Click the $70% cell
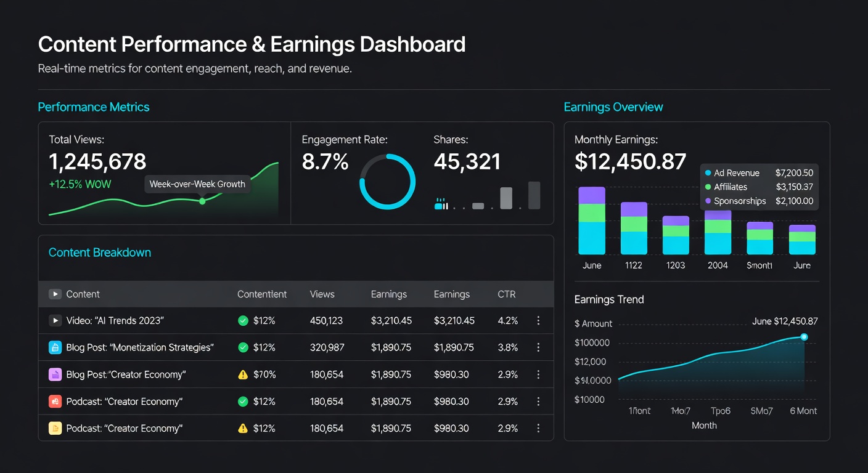The height and width of the screenshot is (473, 868). (x=264, y=374)
